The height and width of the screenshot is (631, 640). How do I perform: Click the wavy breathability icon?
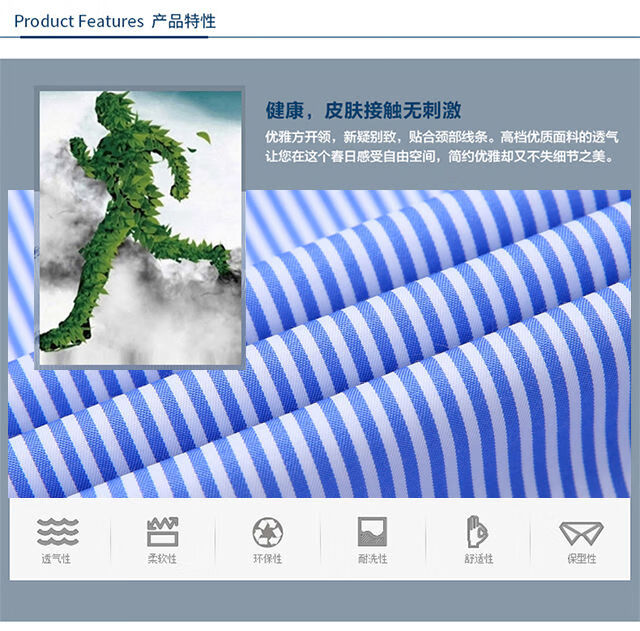(56, 531)
